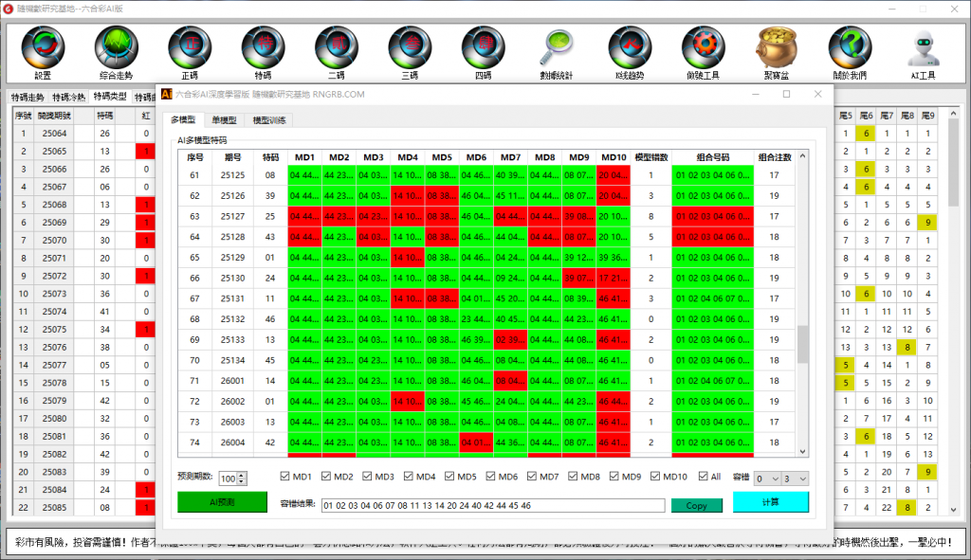Open the 關於我們 question mark icon
971x560 pixels.
click(849, 47)
